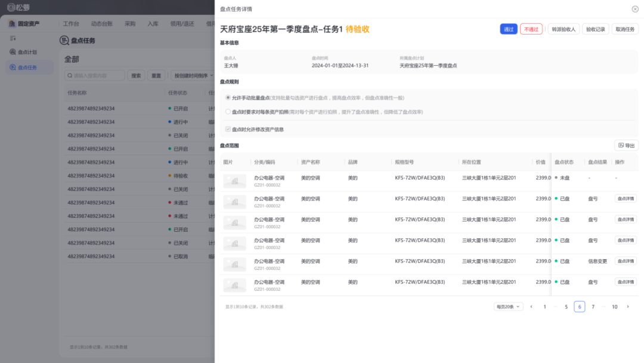Viewport: 644px width, 363px height.
Task: Click the 松萝 logo in the header
Action: 18,7
